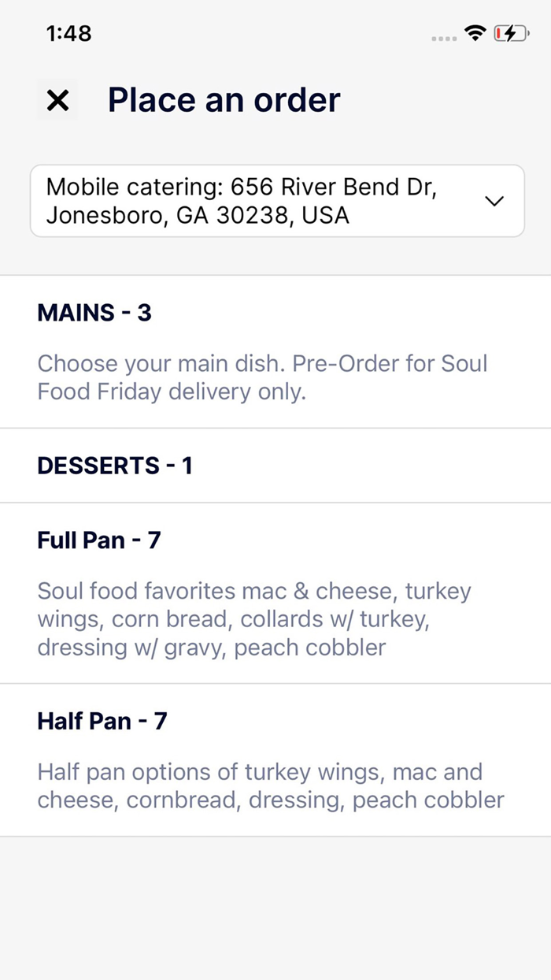
Task: Tap the DESSERTS - 1 heading
Action: [x=115, y=466]
